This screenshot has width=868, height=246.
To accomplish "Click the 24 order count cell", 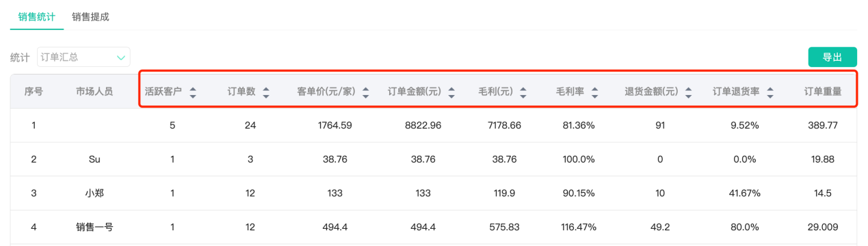I will pos(250,126).
